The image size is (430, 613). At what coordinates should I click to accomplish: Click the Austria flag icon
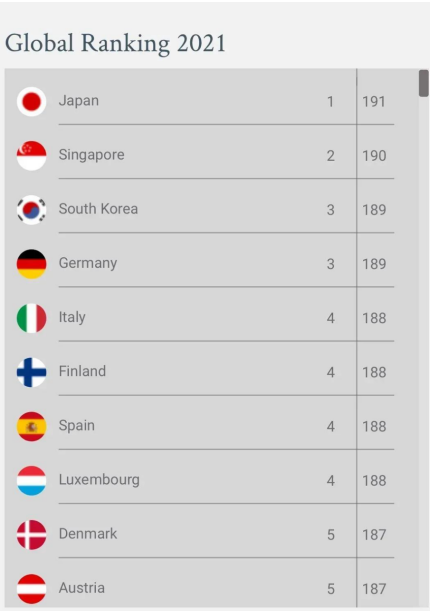(x=31, y=589)
